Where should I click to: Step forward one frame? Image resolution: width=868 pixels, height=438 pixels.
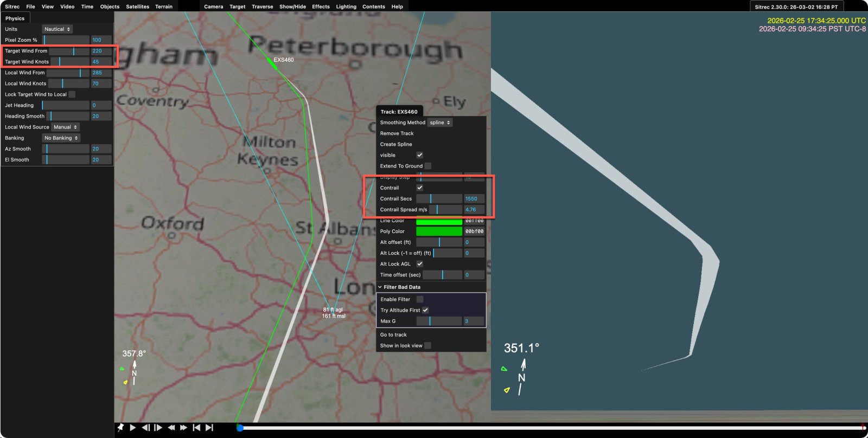158,428
